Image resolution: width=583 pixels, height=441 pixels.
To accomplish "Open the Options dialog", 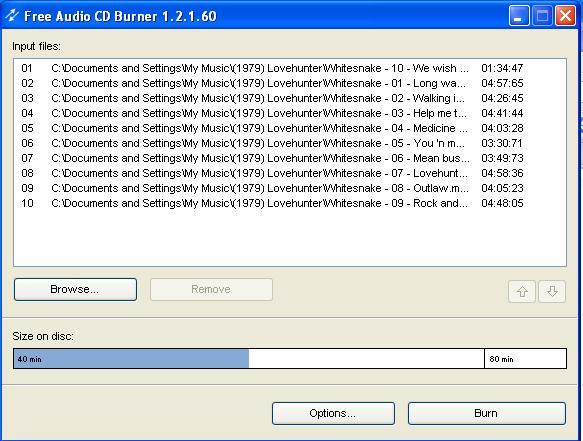I will [x=333, y=413].
